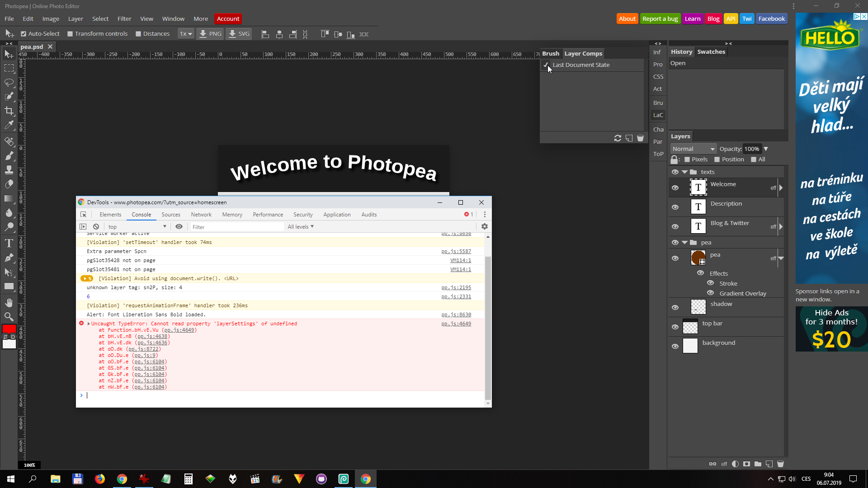The height and width of the screenshot is (488, 868).
Task: Open the All levels dropdown in DevTools
Action: 300,226
